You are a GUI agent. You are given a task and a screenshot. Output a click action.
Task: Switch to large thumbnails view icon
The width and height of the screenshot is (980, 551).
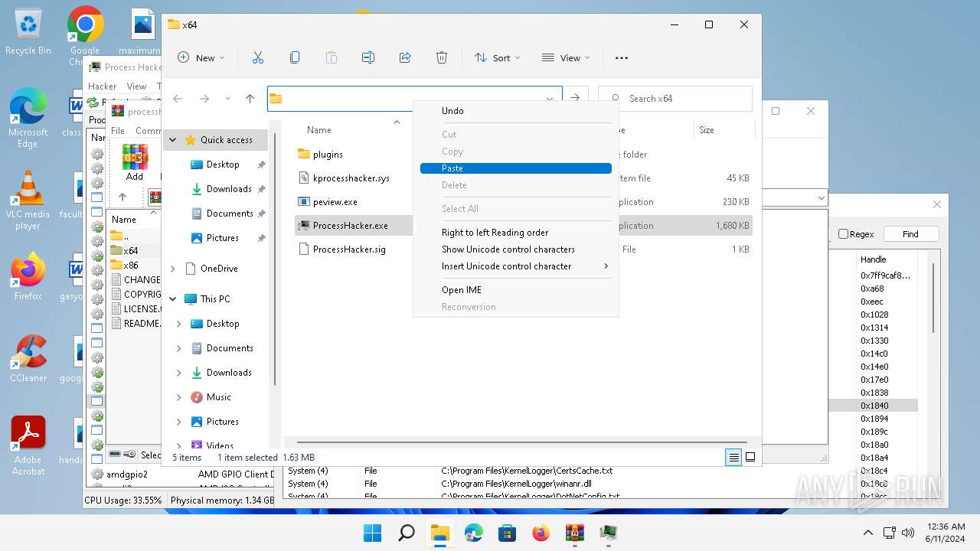(x=750, y=457)
